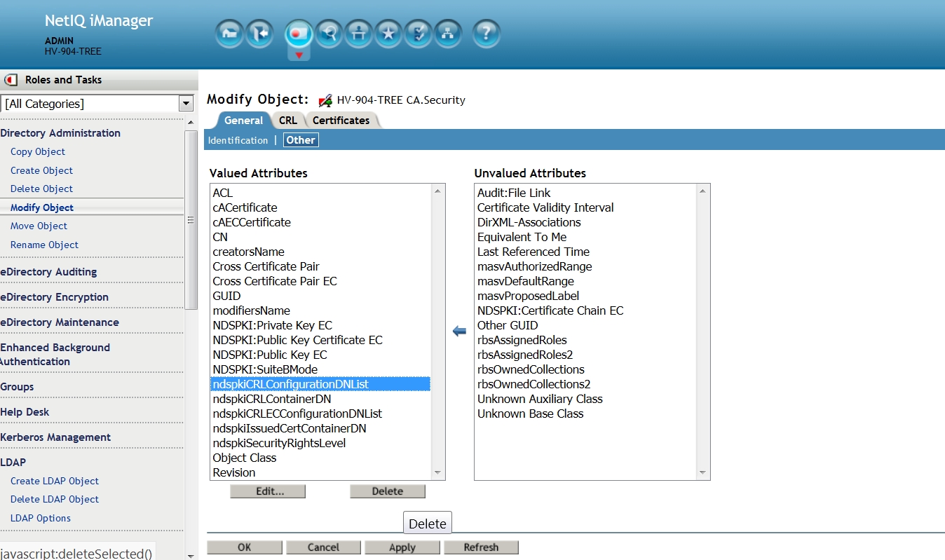945x560 pixels.
Task: Select the GUID valued attribute
Action: (x=320, y=296)
